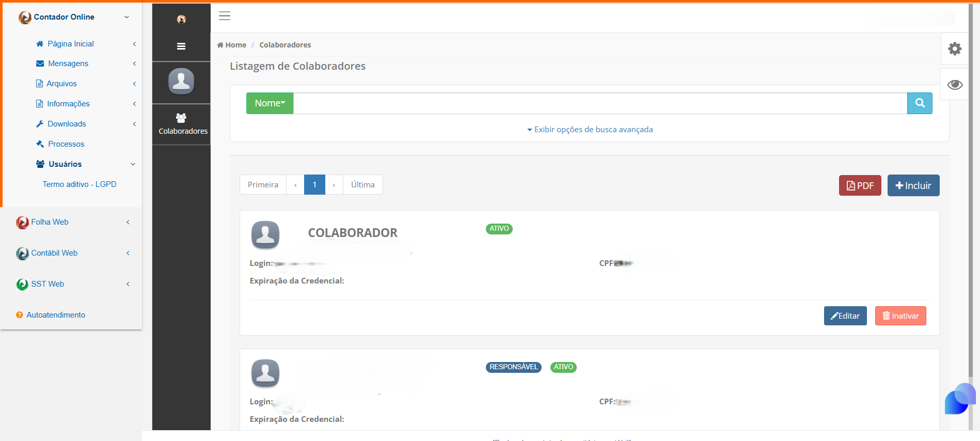Viewport: 980px width, 441px height.
Task: Open the chat bubble widget
Action: point(960,399)
